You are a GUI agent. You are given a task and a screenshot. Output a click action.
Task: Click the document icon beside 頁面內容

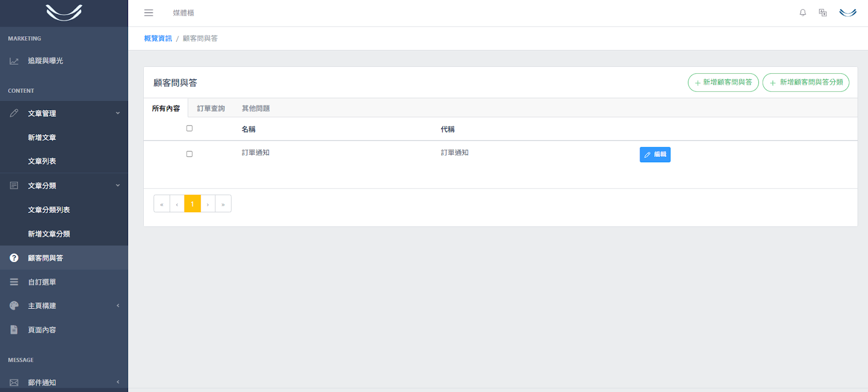click(14, 330)
